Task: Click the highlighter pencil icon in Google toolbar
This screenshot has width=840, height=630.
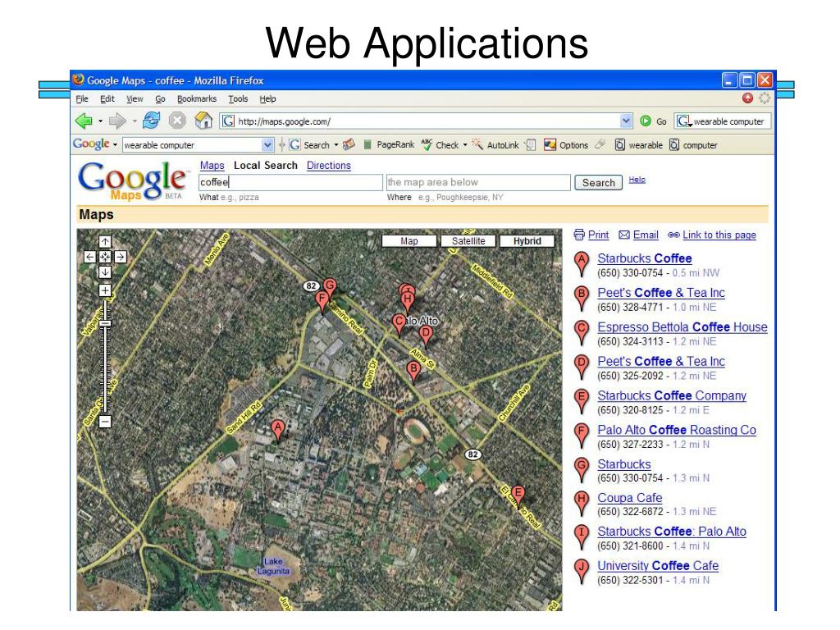Action: coord(601,144)
